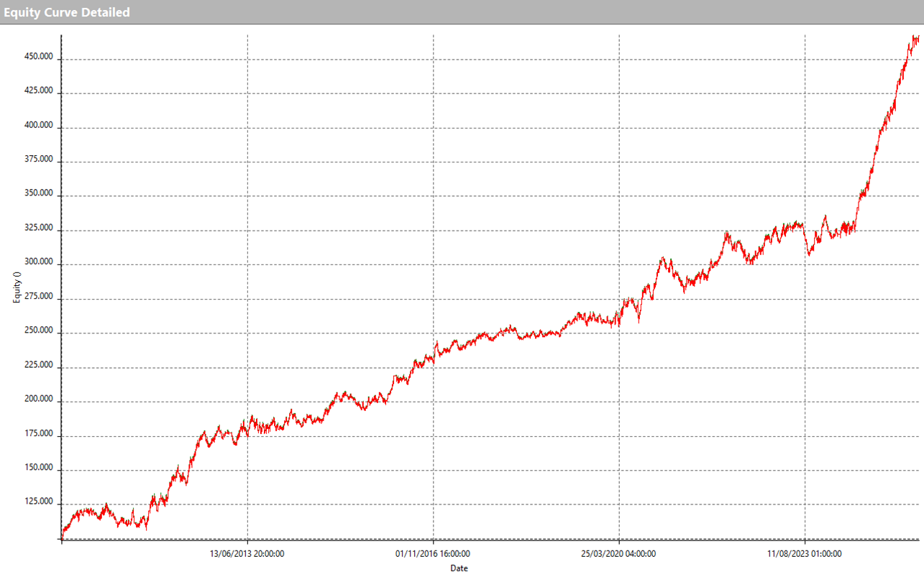Click the 350.000 y-axis value
The height and width of the screenshot is (577, 924).
[x=38, y=194]
